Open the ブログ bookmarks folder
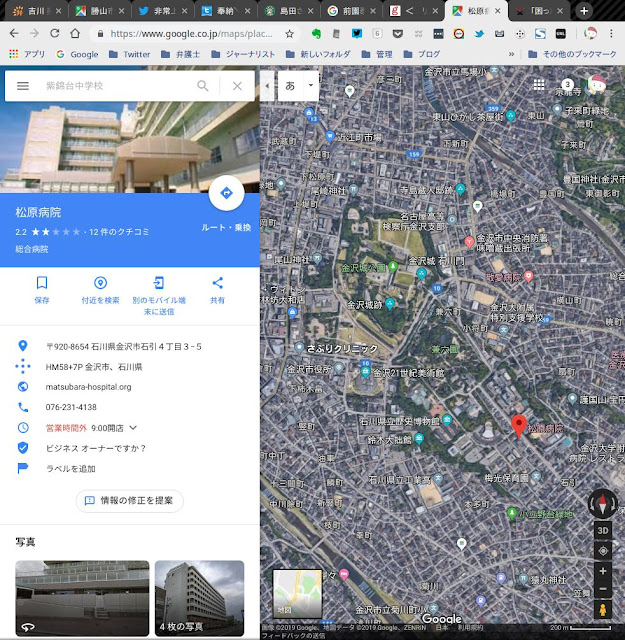Viewport: 625px width, 640px height. [422, 54]
